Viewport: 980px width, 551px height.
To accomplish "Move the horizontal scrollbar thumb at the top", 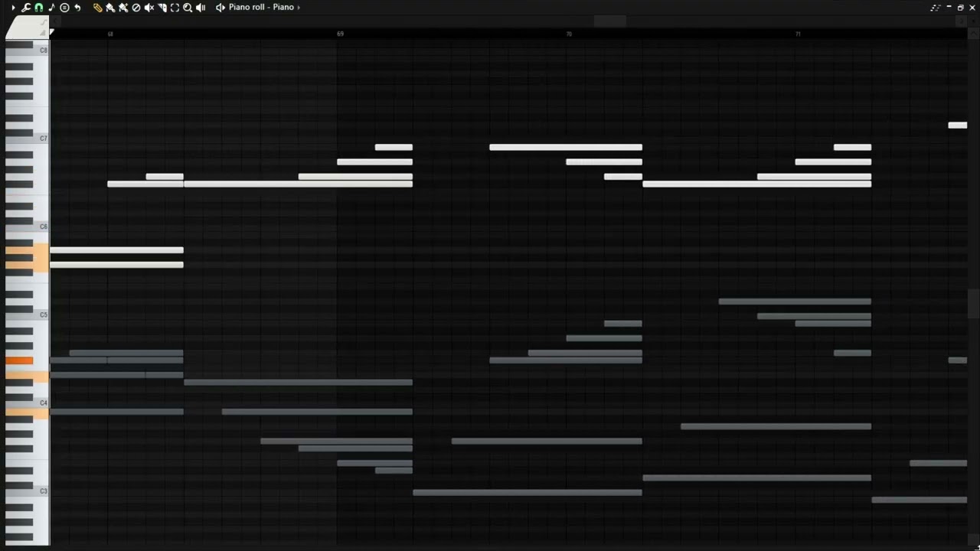I will pos(609,21).
